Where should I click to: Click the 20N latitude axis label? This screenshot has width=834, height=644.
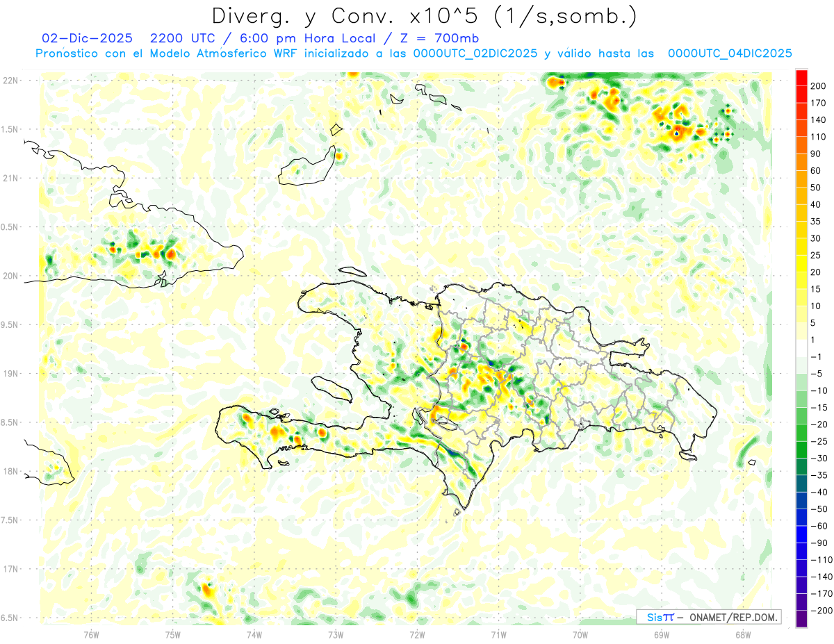coord(10,276)
